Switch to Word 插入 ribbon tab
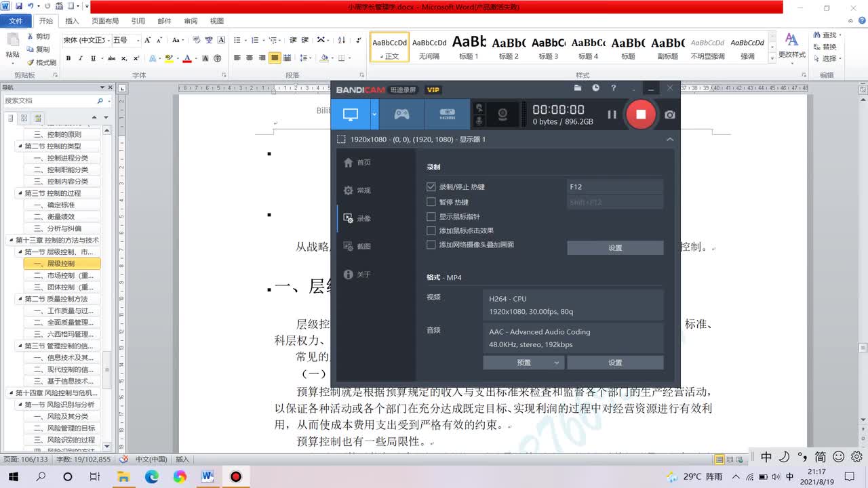The image size is (868, 488). (72, 21)
